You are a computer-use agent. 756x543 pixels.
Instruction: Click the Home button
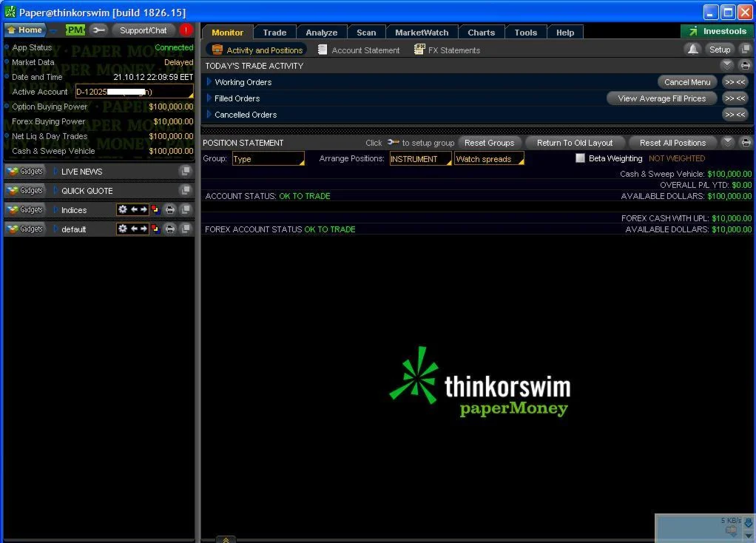(26, 30)
